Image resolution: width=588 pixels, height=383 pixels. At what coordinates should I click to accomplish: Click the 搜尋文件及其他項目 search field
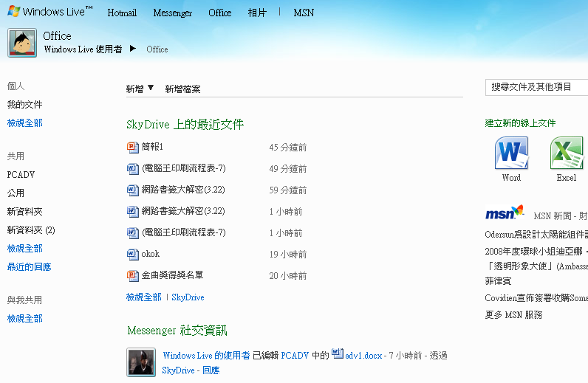[536, 87]
